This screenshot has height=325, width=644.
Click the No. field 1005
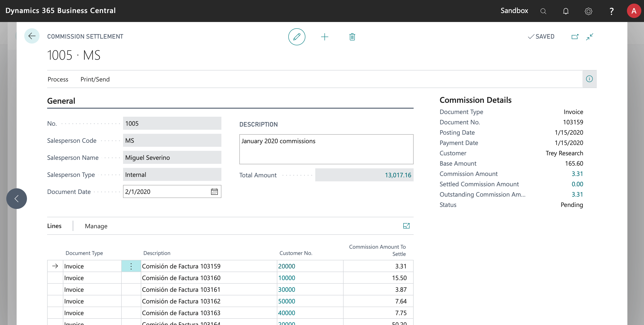pos(172,123)
